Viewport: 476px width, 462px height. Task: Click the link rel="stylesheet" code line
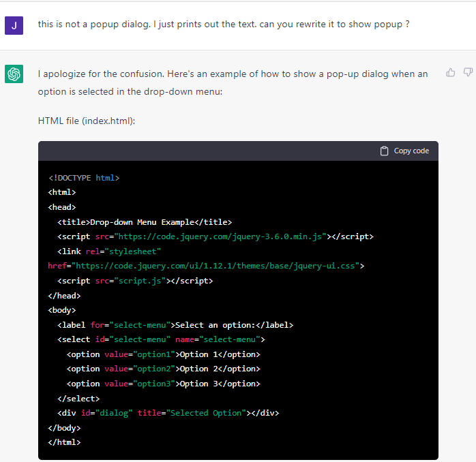(x=109, y=251)
